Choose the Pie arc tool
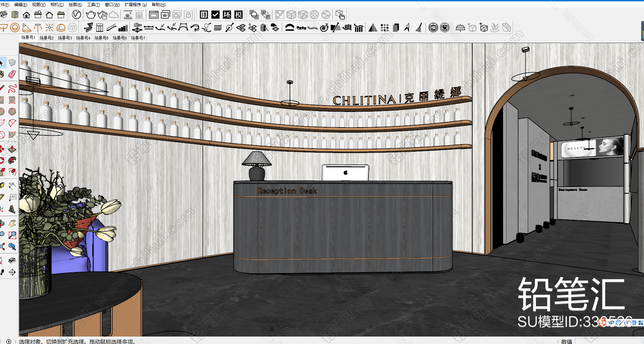644x344 pixels. (x=12, y=134)
